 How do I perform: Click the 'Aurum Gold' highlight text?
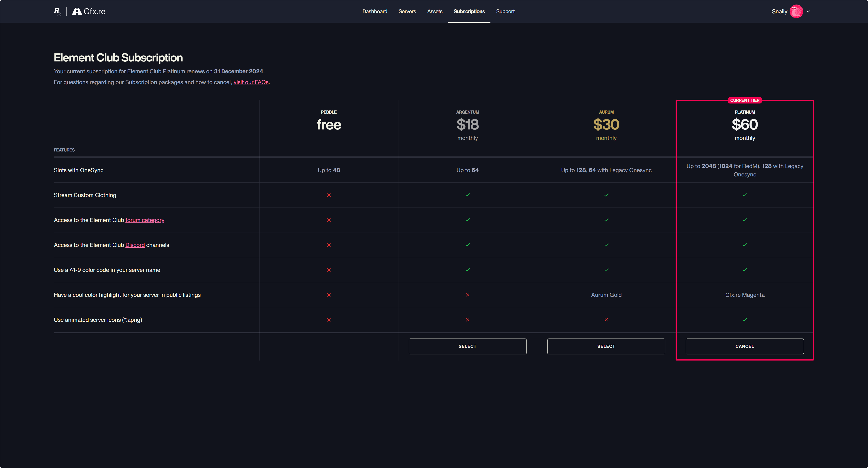point(606,295)
